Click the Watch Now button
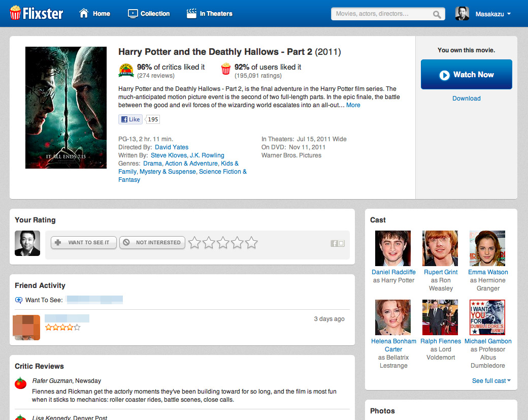 point(467,75)
